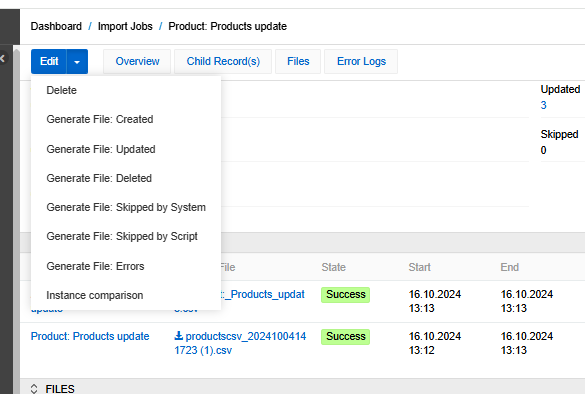The width and height of the screenshot is (585, 394).
Task: Open the Updated count link 3
Action: (x=544, y=105)
